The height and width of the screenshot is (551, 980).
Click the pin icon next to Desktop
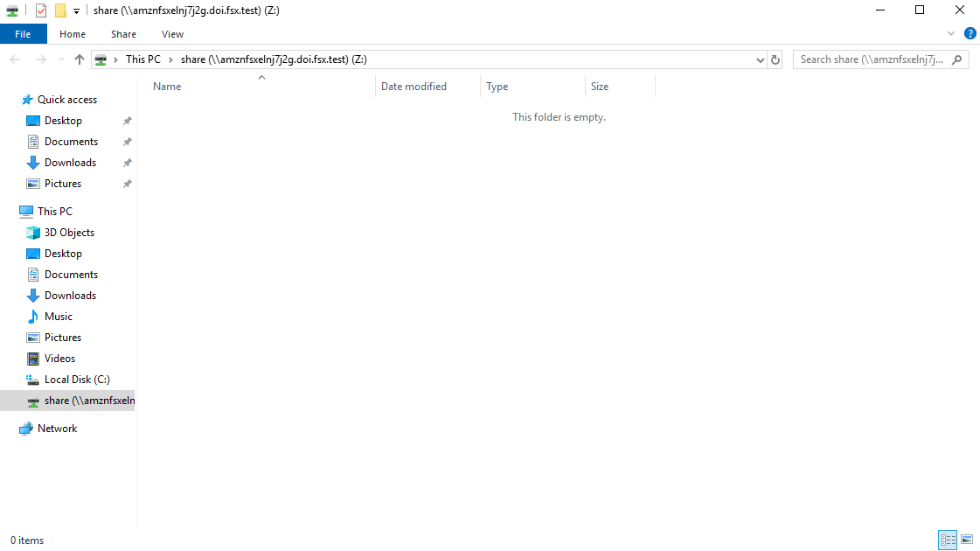[x=127, y=121]
